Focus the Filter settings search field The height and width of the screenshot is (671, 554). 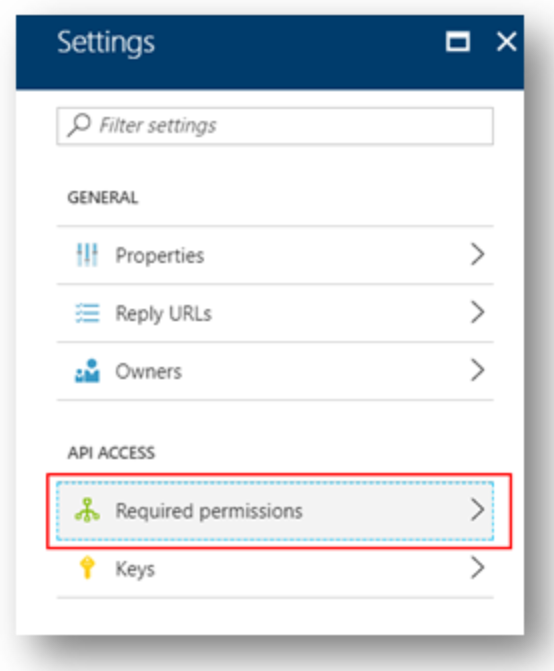[x=275, y=126]
